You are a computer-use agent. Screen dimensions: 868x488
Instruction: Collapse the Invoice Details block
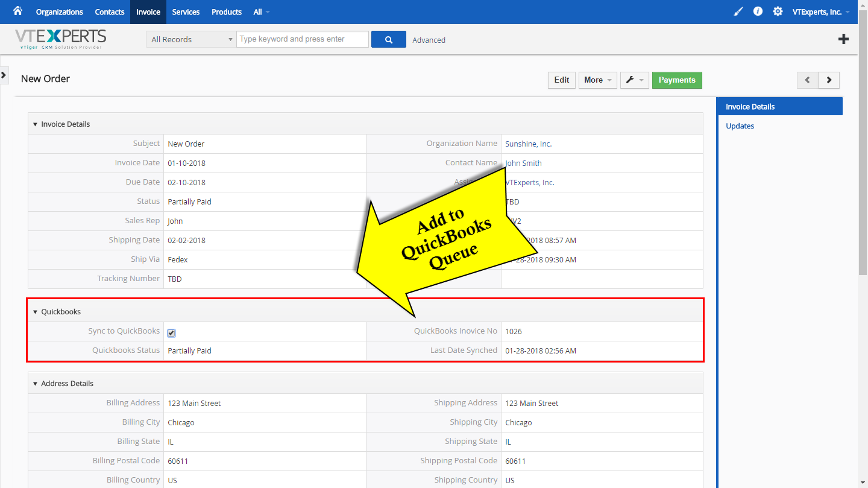35,124
